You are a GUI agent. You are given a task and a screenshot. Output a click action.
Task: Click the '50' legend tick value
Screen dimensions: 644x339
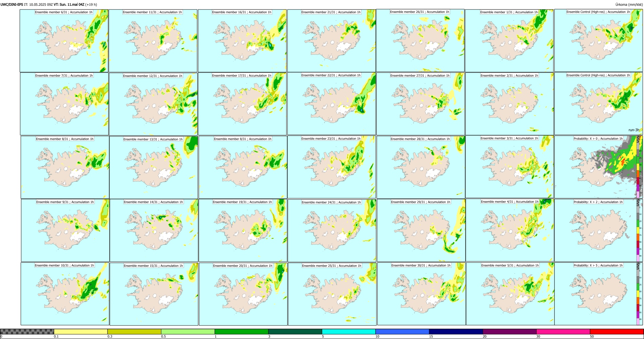click(x=592, y=337)
